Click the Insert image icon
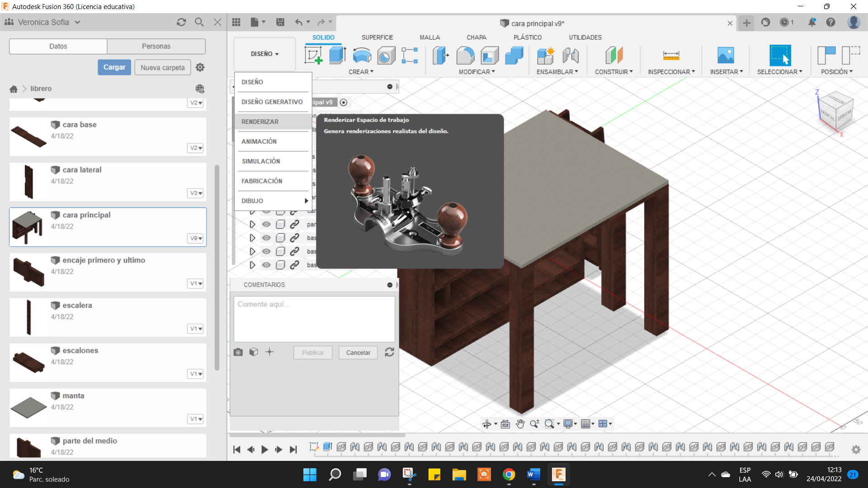The width and height of the screenshot is (868, 488). 726,56
